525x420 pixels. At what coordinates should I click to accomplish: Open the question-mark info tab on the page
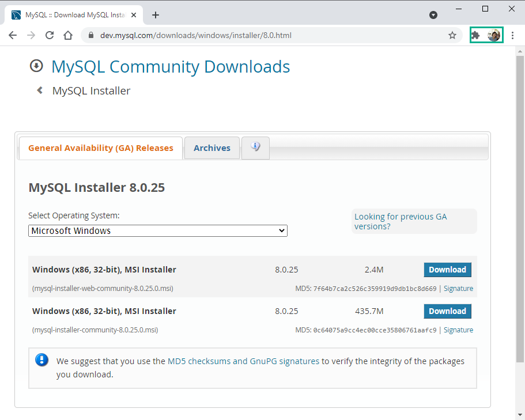coord(255,147)
